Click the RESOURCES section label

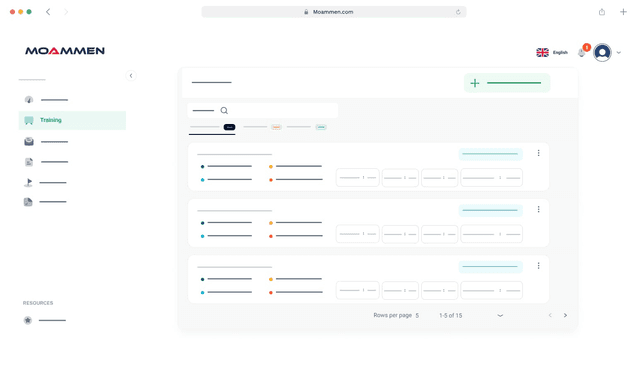pos(38,303)
